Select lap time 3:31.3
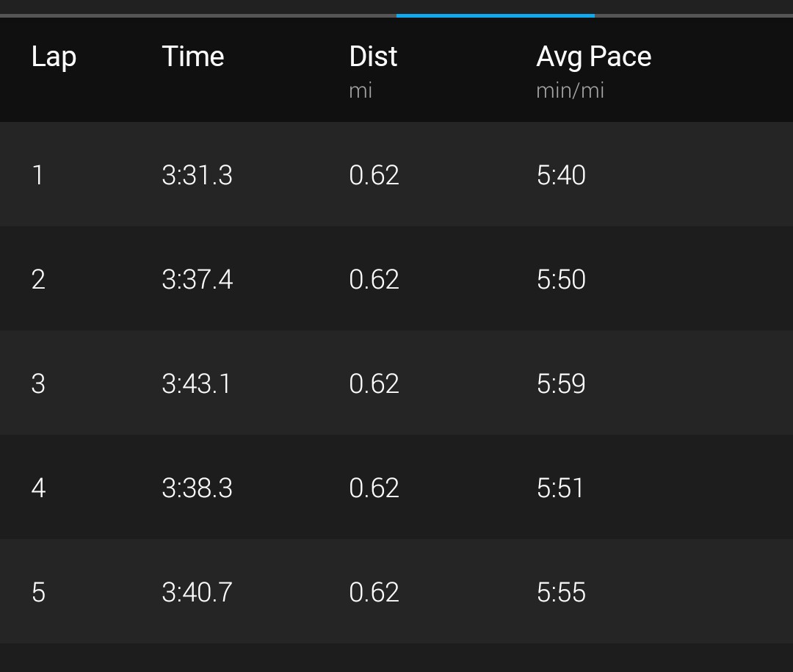Screen dimensions: 793x672 click(198, 175)
